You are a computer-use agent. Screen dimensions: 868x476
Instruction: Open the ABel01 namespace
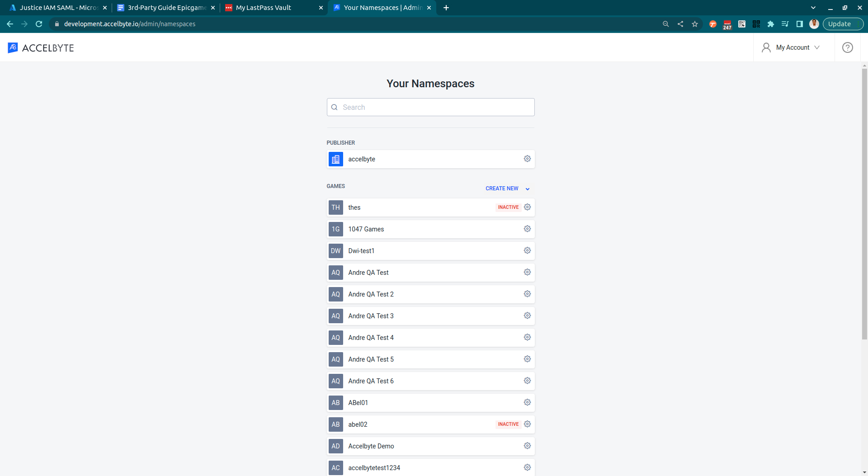point(430,403)
